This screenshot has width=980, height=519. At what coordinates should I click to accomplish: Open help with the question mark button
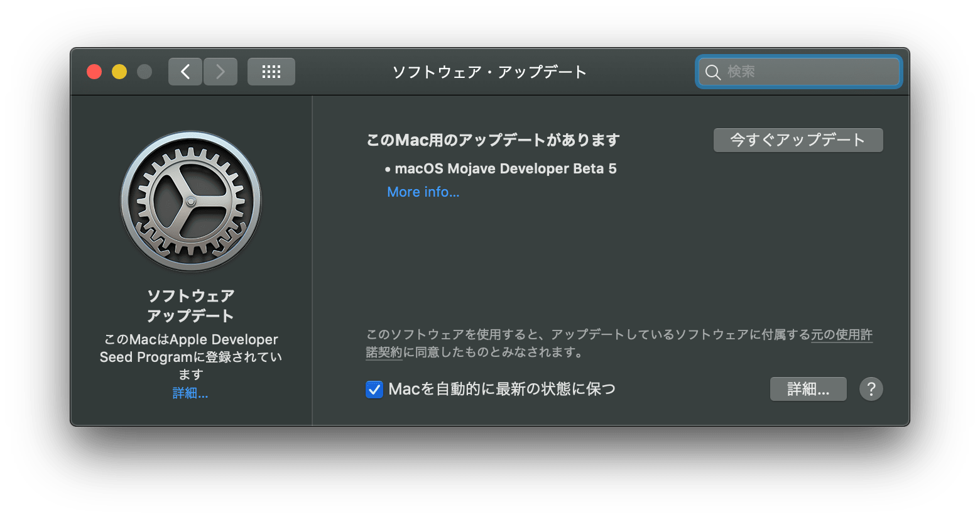(x=871, y=389)
